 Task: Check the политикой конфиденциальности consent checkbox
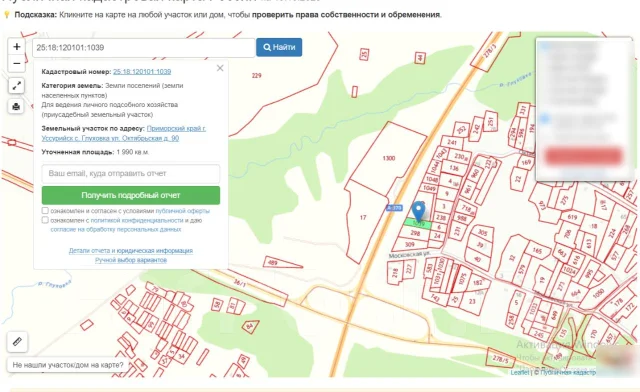click(45, 220)
